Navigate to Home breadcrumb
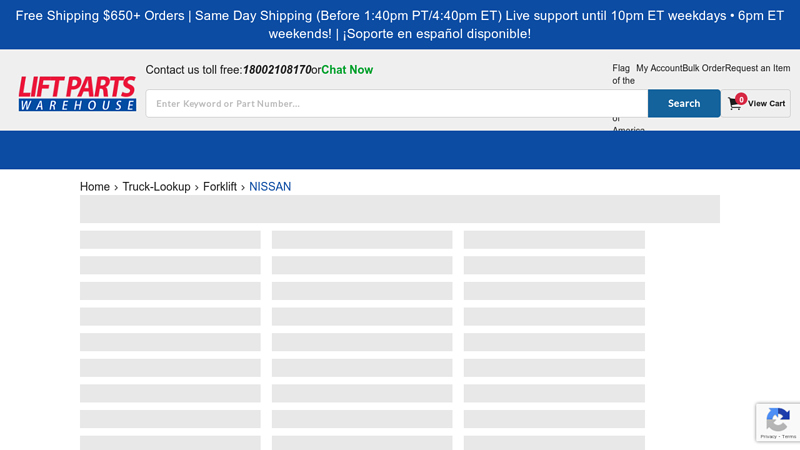 pos(95,187)
